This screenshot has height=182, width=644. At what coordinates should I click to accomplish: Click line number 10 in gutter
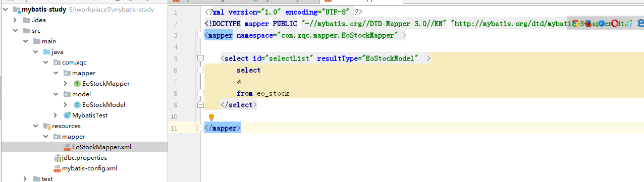point(175,116)
